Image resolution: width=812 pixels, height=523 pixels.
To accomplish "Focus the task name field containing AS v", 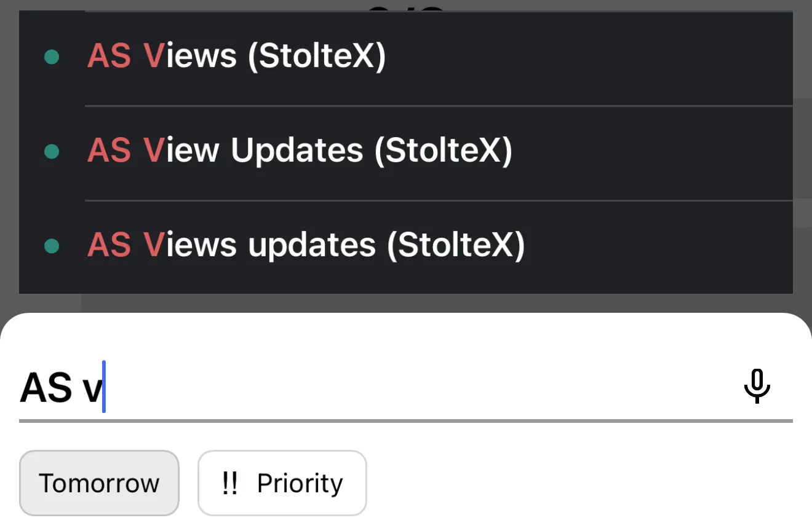I will (x=62, y=388).
